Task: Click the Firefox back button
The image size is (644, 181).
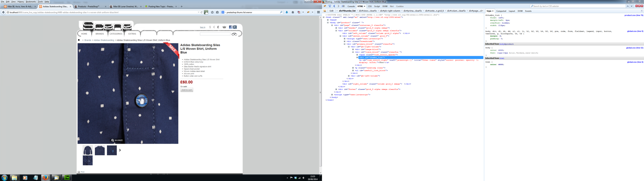Action: (x=3, y=12)
